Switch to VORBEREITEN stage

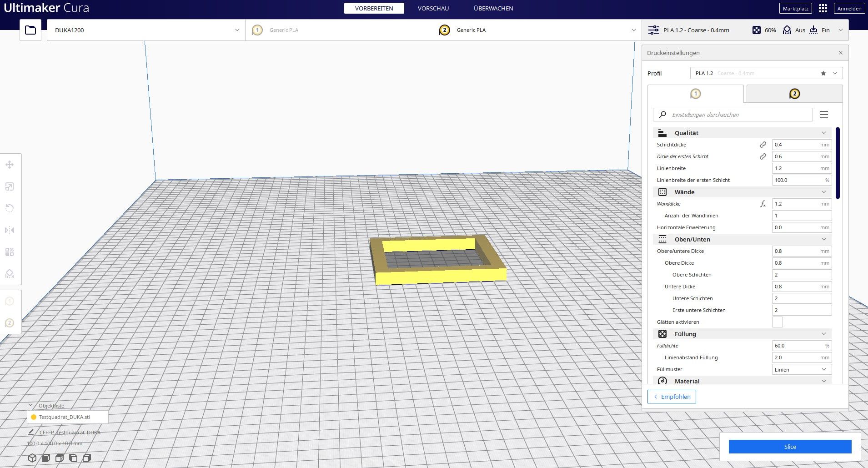coord(374,8)
